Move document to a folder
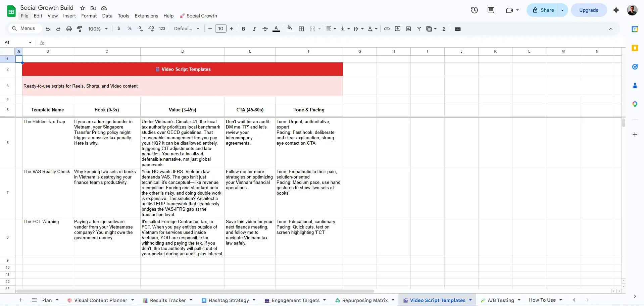 coord(93,8)
